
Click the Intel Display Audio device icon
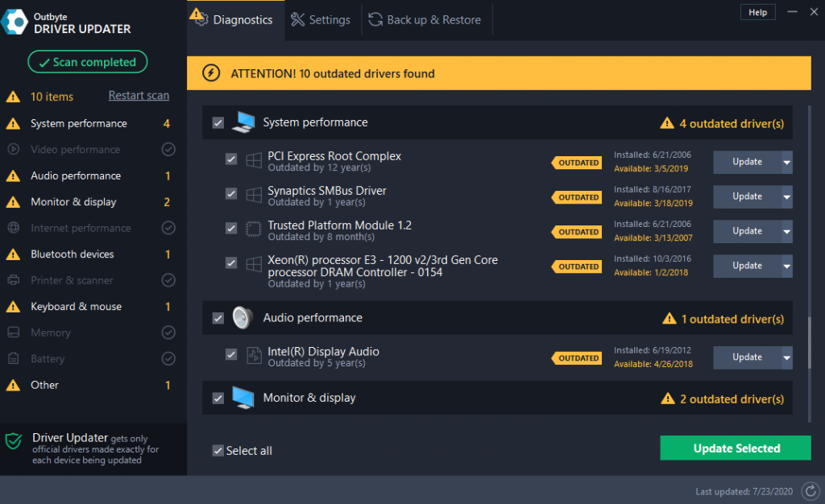point(254,357)
